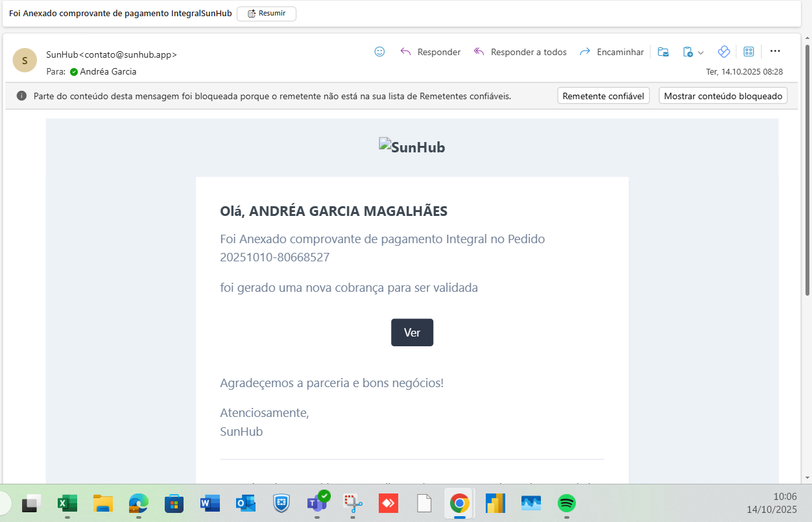This screenshot has width=812, height=522.
Task: Expand the dropdown arrow beside the clipboard icon
Action: coord(701,53)
